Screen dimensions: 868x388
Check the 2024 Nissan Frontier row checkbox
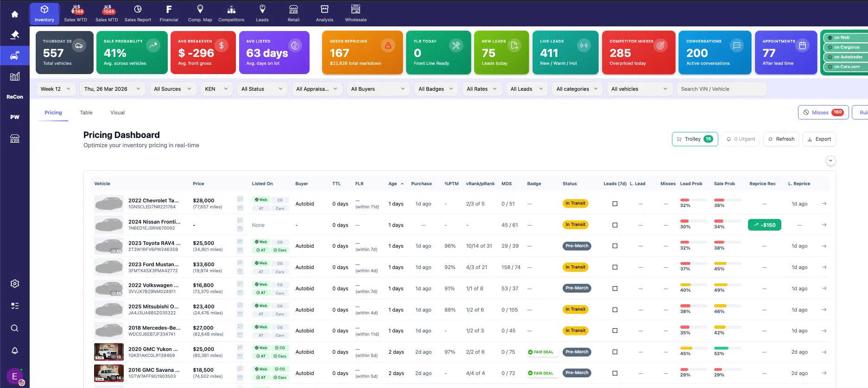(615, 225)
